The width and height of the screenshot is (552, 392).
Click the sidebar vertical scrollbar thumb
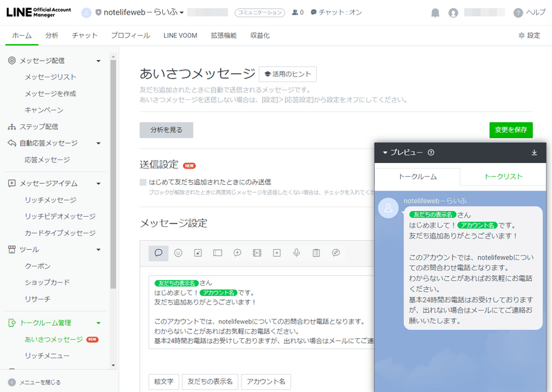click(x=113, y=175)
